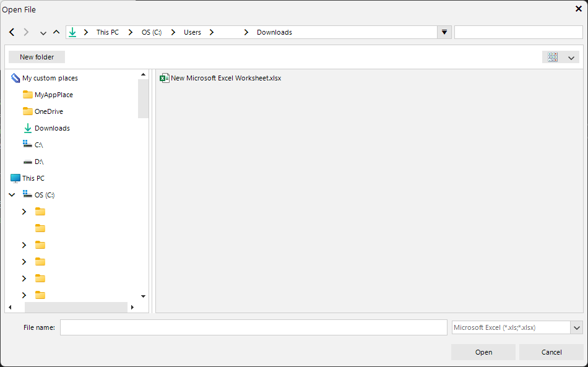The height and width of the screenshot is (367, 588).
Task: Collapse the OS (C:) tree node
Action: click(x=12, y=195)
